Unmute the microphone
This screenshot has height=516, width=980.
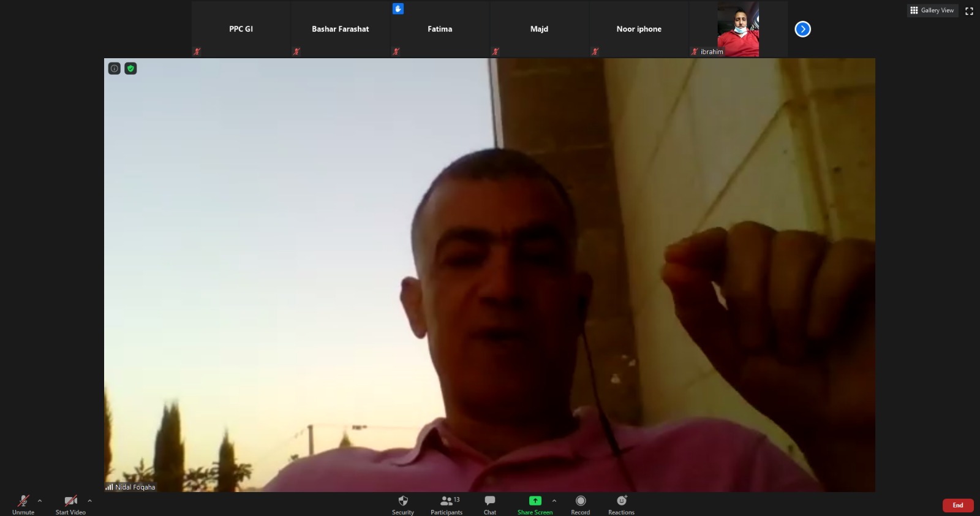tap(23, 504)
